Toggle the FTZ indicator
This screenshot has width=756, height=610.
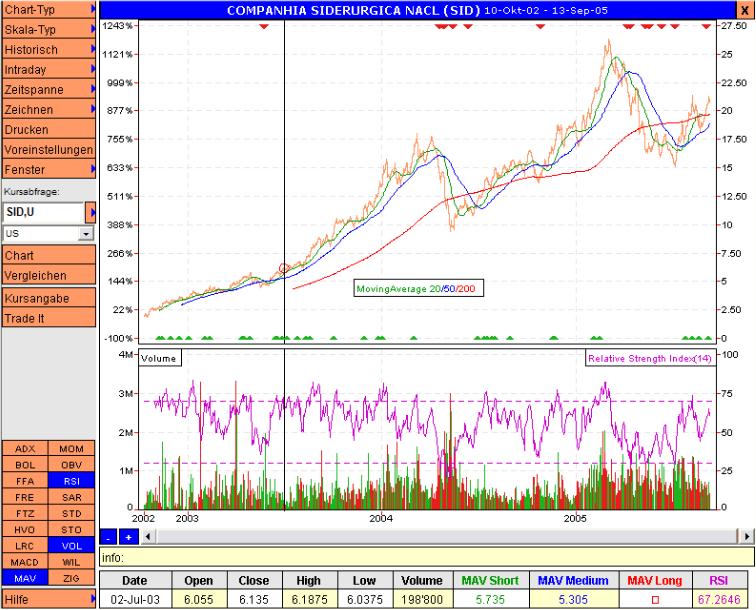(x=25, y=514)
